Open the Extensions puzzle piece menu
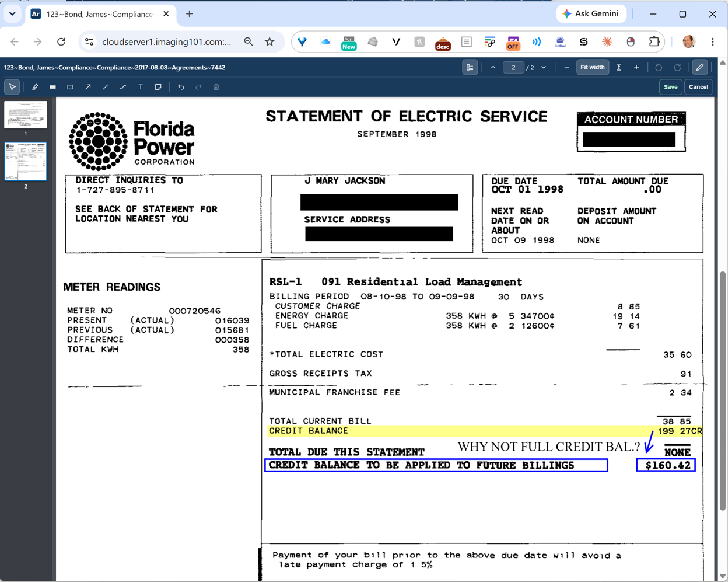Viewport: 728px width, 582px height. pos(654,41)
